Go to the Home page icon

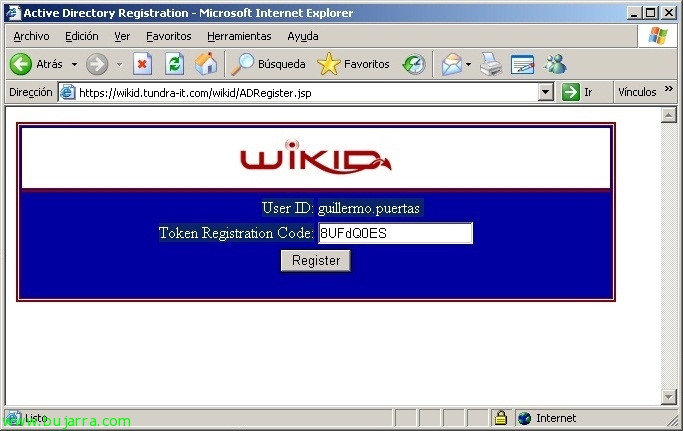point(206,64)
